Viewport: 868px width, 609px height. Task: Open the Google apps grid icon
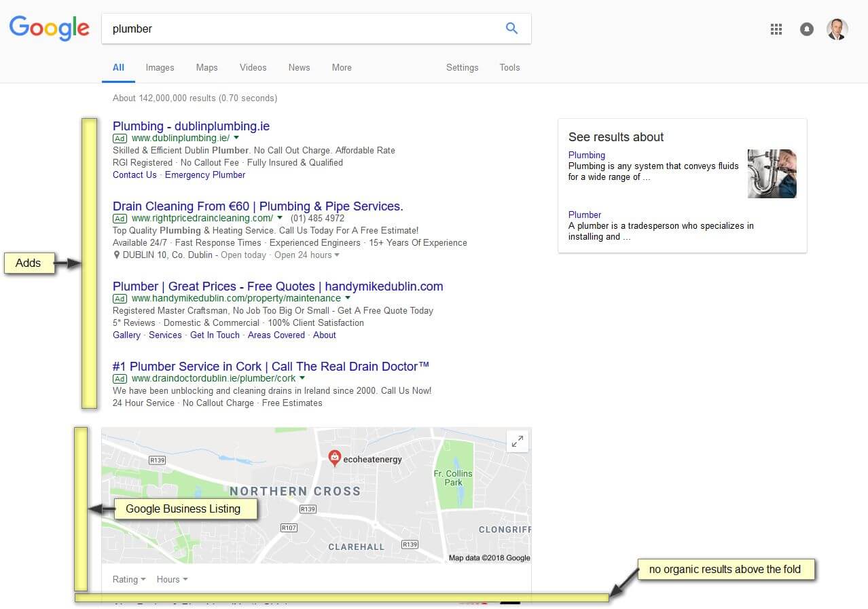click(x=776, y=29)
